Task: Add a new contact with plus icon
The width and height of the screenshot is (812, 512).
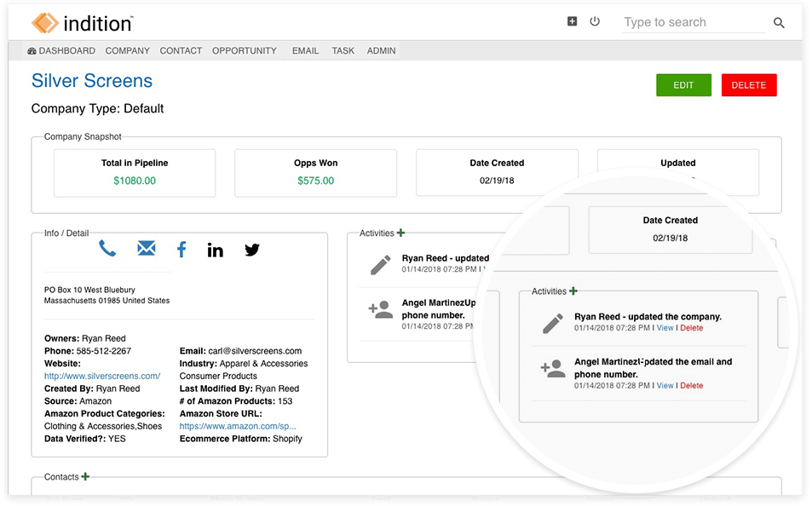Action: pyautogui.click(x=85, y=477)
